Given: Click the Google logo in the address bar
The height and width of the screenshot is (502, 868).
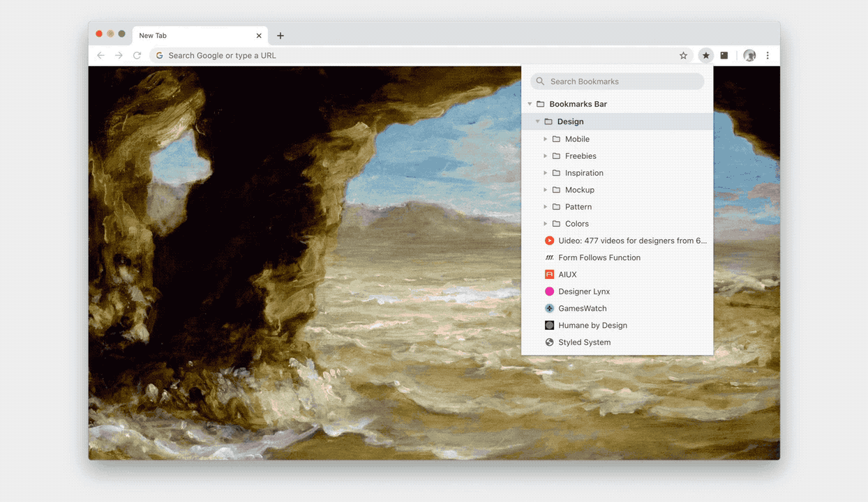Looking at the screenshot, I should 160,56.
